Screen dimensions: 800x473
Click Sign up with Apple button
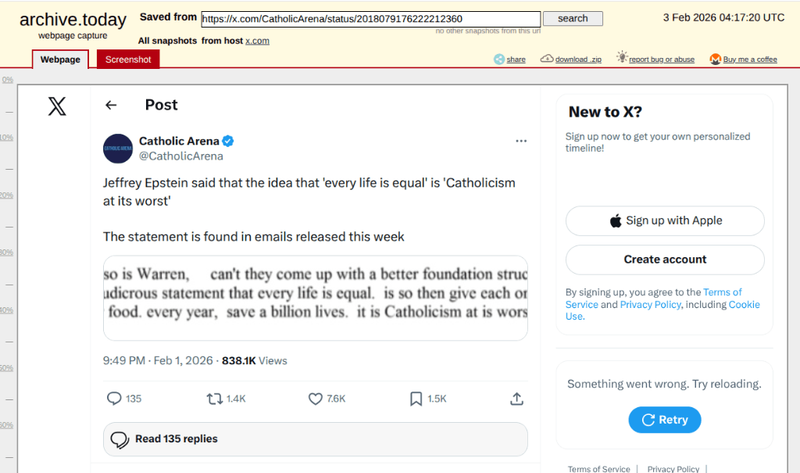pos(665,221)
